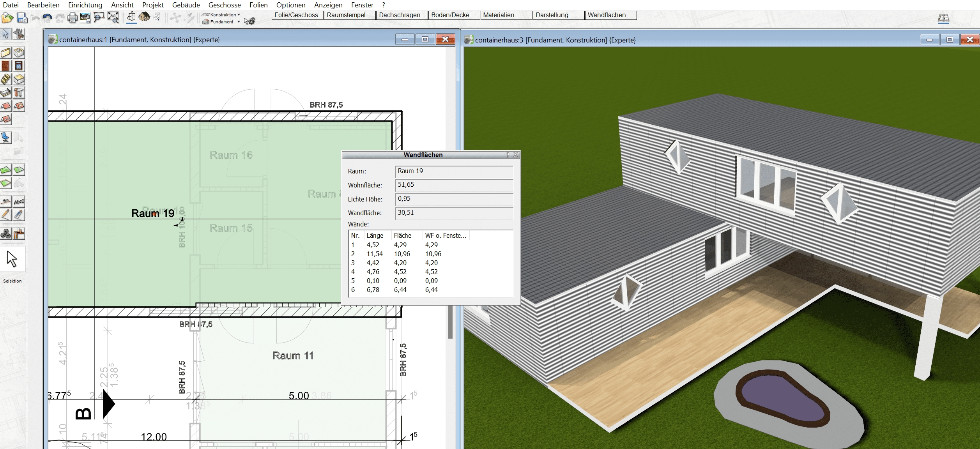Select the arrow pointer tool at top-left
Image resolution: width=980 pixels, height=449 pixels.
(6, 34)
